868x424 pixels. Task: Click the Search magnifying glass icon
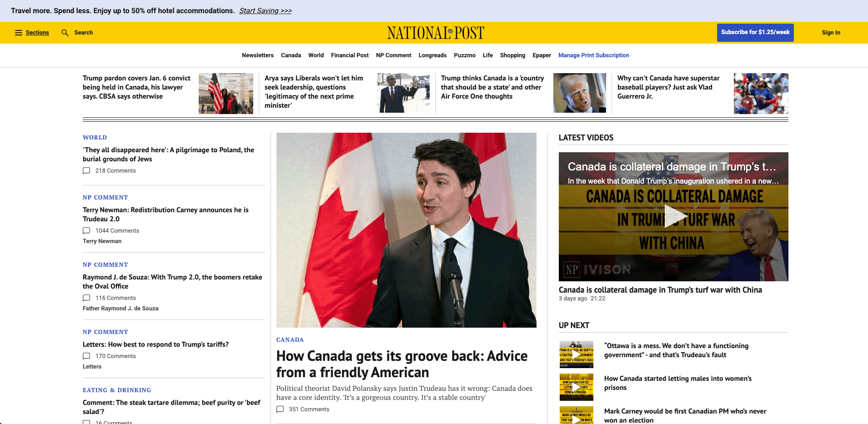(65, 33)
